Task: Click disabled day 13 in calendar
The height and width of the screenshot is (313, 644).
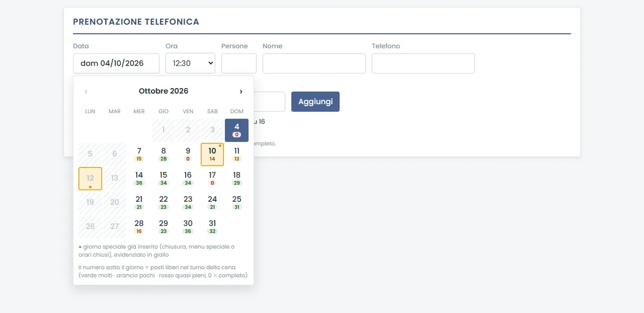Action: pos(114,178)
